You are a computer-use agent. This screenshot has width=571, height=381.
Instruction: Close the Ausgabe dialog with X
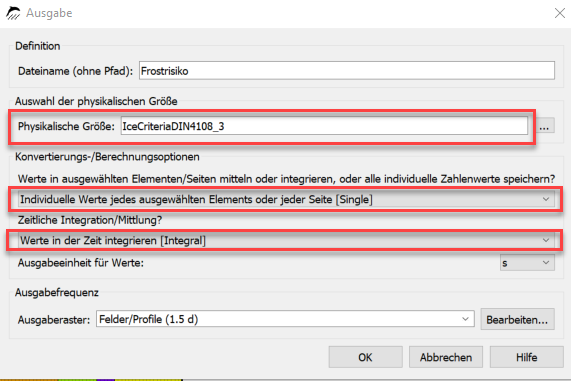[560, 13]
